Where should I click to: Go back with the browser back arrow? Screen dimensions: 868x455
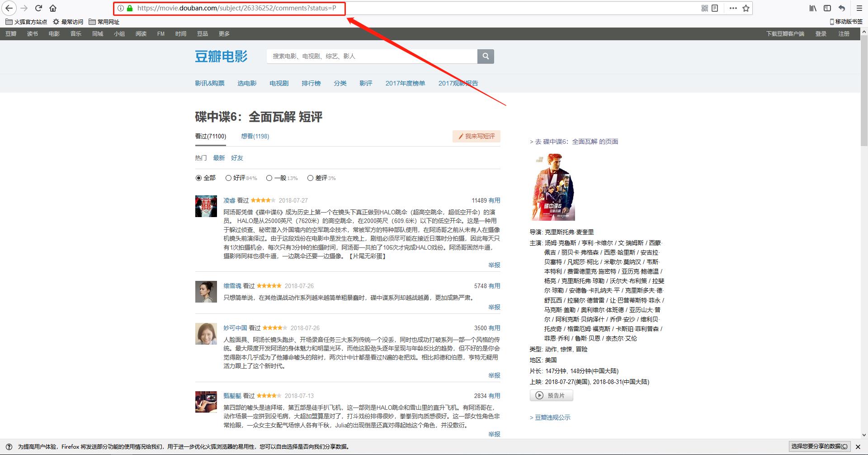pos(9,8)
